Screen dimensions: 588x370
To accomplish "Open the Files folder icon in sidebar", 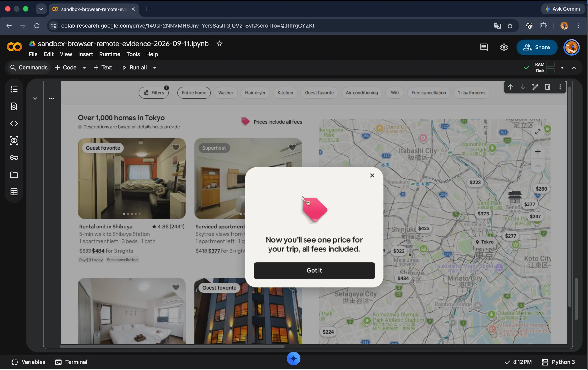I will pyautogui.click(x=14, y=175).
